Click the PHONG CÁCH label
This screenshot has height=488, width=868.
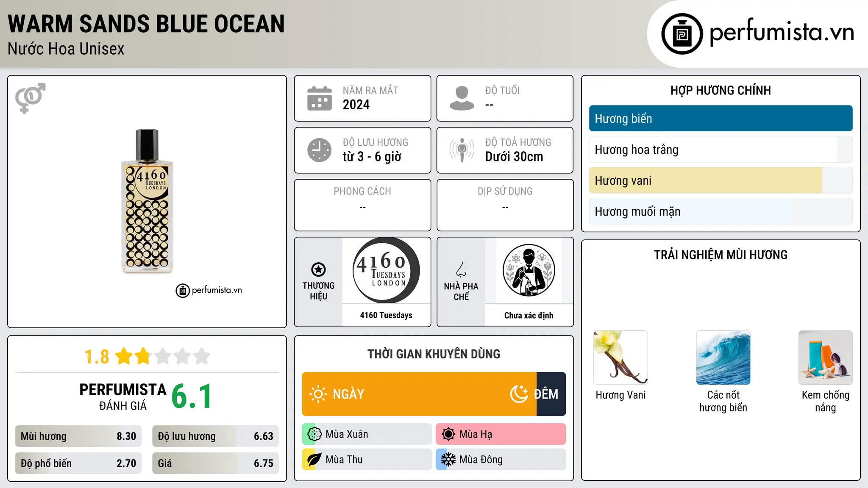point(362,191)
